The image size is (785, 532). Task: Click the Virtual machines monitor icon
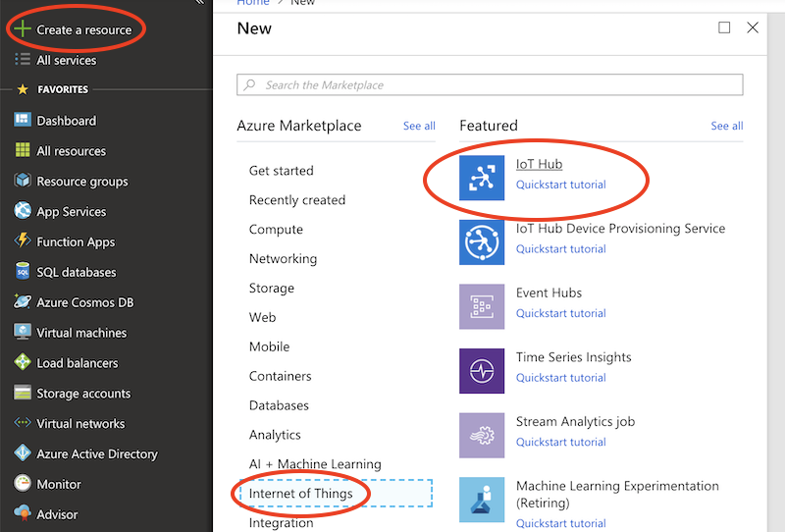(x=23, y=332)
